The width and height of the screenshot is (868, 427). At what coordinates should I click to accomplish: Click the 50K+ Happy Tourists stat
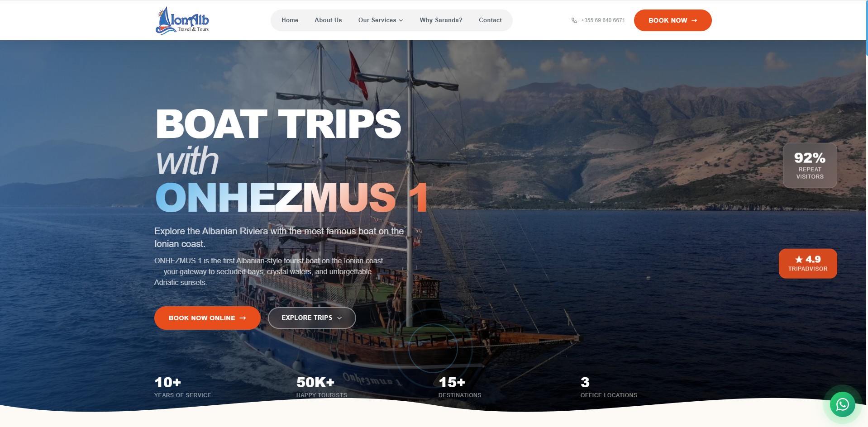pyautogui.click(x=321, y=387)
